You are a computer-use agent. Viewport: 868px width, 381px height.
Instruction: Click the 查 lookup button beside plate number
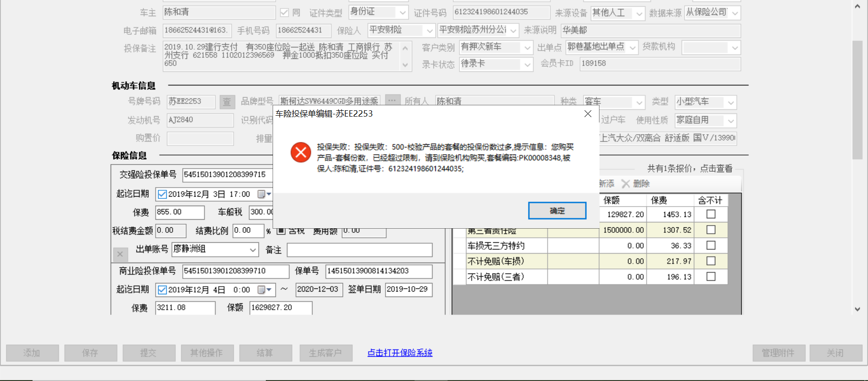[x=227, y=102]
